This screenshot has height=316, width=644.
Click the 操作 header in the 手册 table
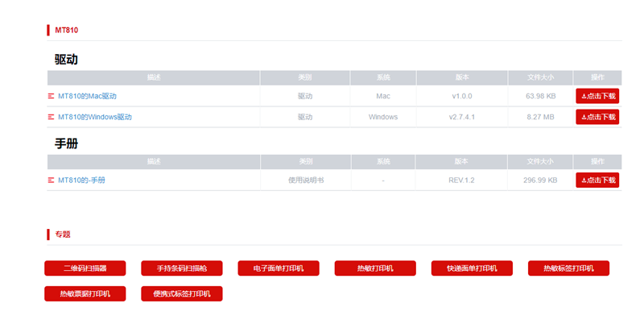click(597, 162)
